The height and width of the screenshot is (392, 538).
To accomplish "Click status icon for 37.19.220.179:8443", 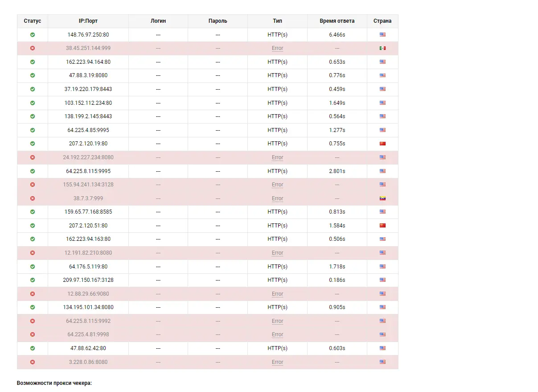I will pos(33,89).
